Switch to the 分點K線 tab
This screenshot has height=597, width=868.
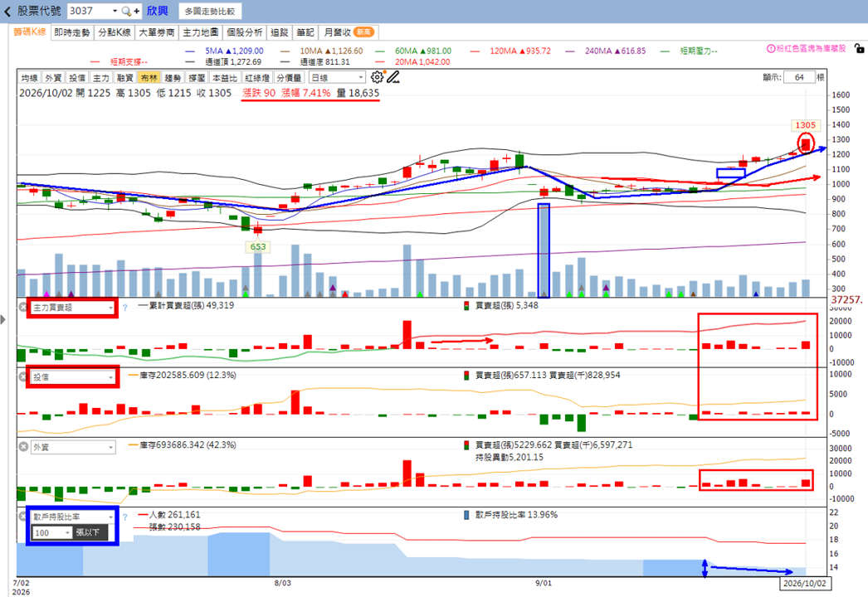(x=115, y=32)
